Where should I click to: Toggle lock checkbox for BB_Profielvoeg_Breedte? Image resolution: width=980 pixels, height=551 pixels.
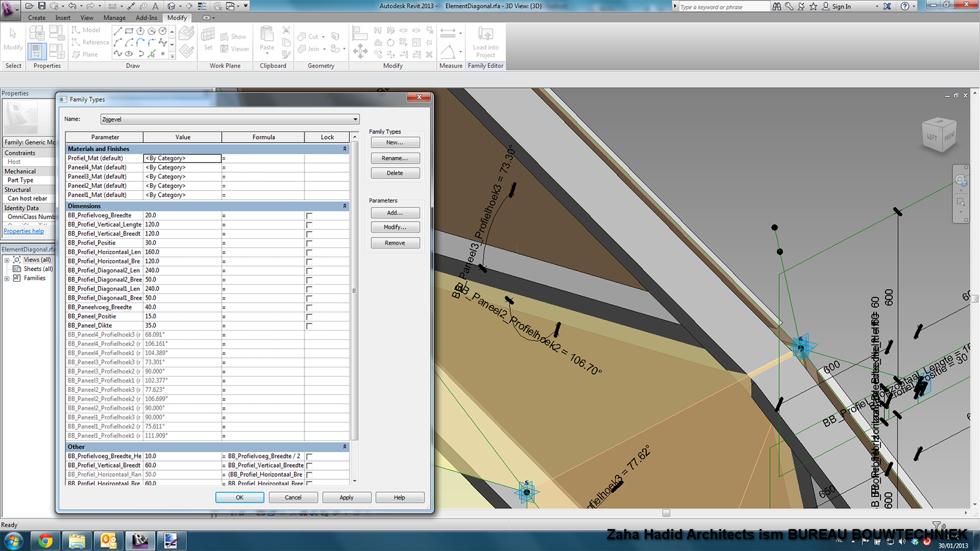coord(309,216)
